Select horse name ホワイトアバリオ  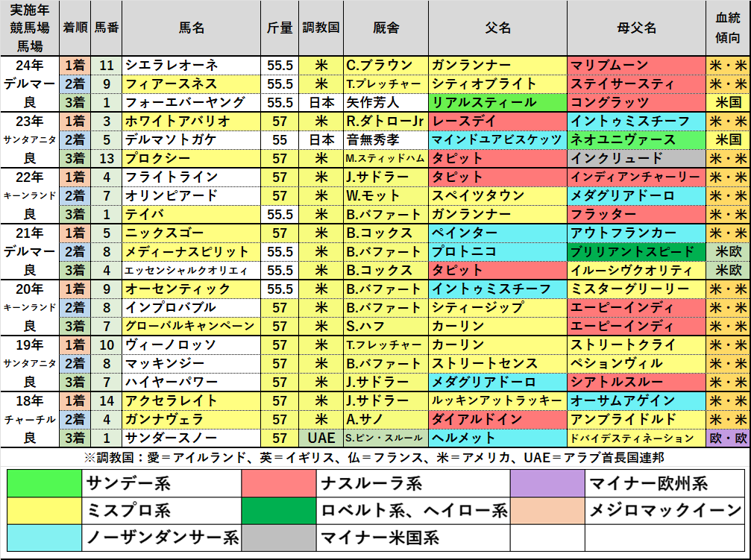[191, 122]
